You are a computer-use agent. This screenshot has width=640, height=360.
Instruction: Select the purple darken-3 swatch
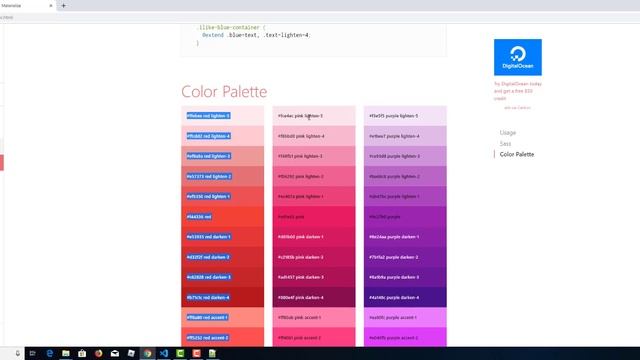tap(405, 277)
